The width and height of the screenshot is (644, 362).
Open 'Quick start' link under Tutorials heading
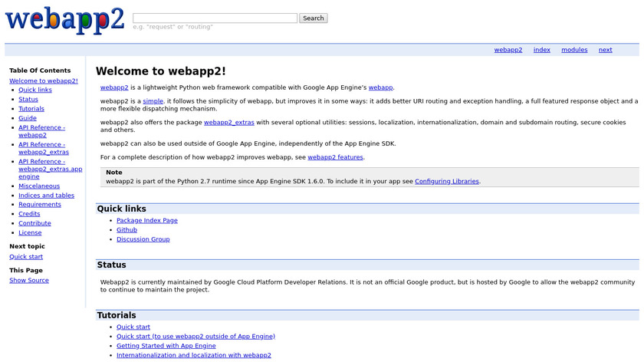(133, 327)
